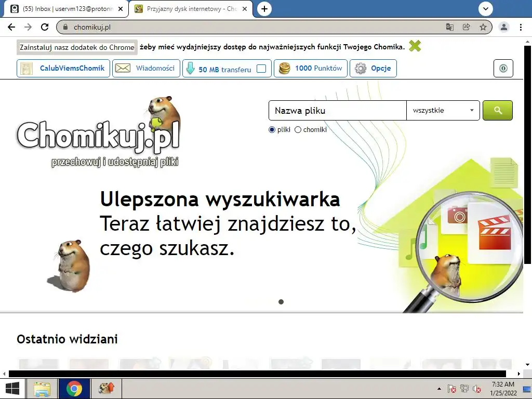Image resolution: width=532 pixels, height=399 pixels.
Task: Click the Ulepszona wyszukiwarka banner headline
Action: click(x=220, y=199)
